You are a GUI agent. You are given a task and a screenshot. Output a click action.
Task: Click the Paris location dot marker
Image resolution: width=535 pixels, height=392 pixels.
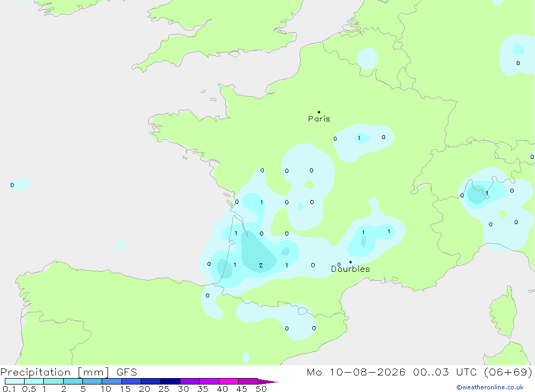point(319,112)
